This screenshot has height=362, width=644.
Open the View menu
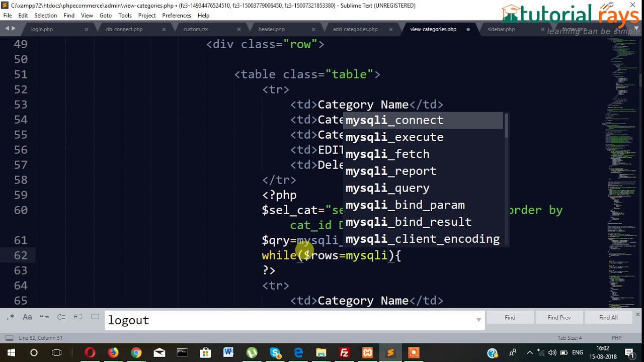[x=87, y=16]
